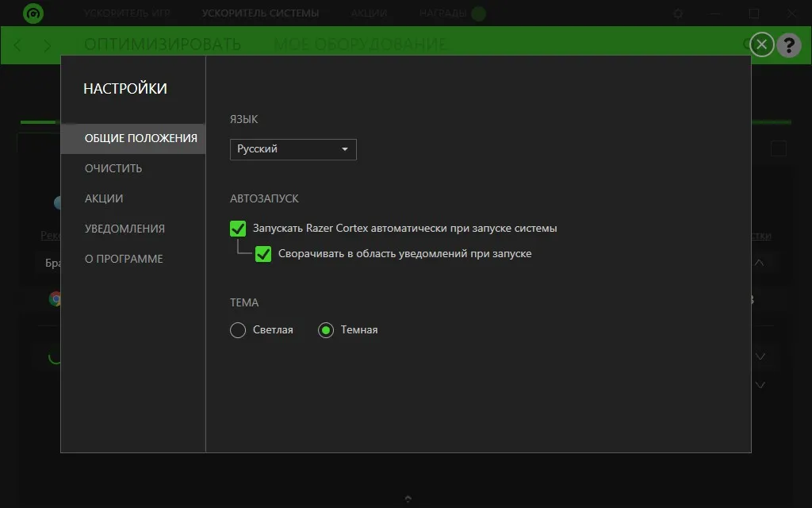This screenshot has width=812, height=508.
Task: Click the forward arrow in green bar
Action: tap(47, 45)
